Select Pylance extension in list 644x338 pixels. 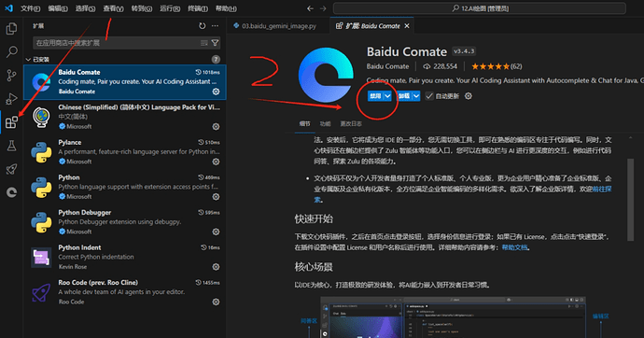pyautogui.click(x=124, y=151)
